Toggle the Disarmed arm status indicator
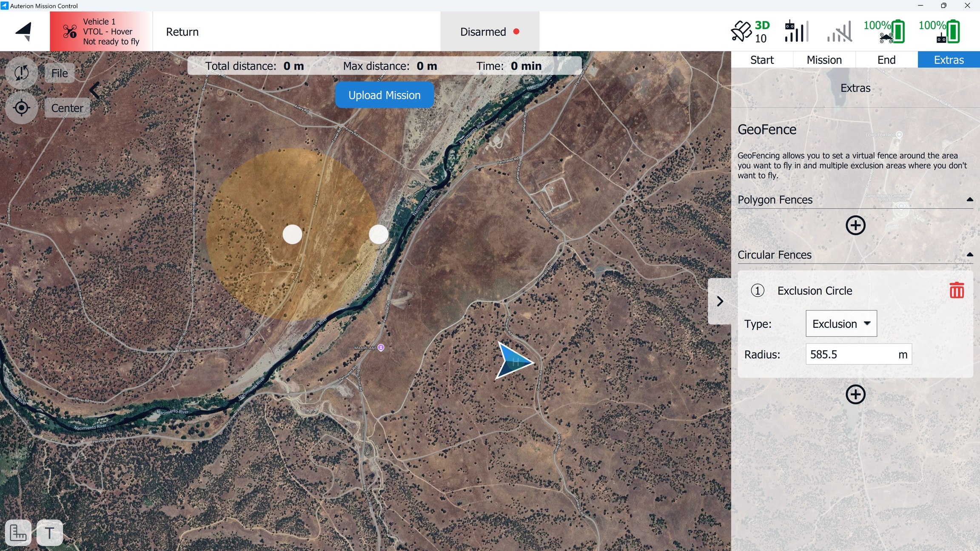Screen dimensions: 980x551 (490, 32)
